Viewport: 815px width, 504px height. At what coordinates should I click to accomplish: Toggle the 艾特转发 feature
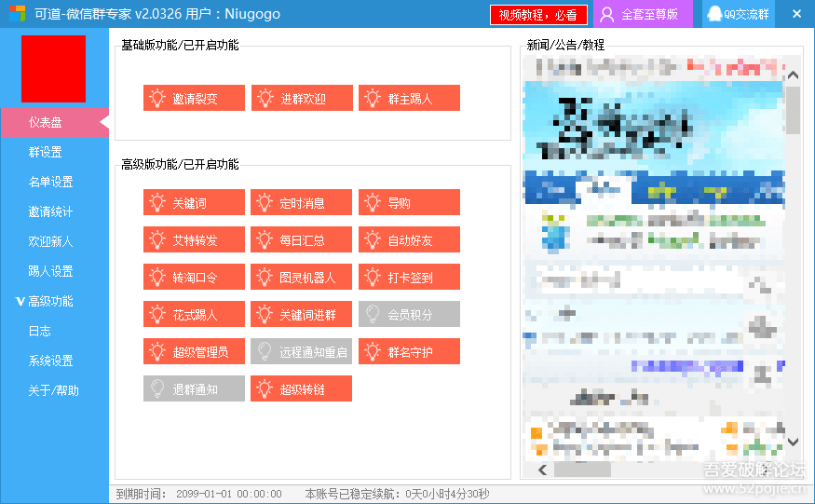tap(194, 239)
